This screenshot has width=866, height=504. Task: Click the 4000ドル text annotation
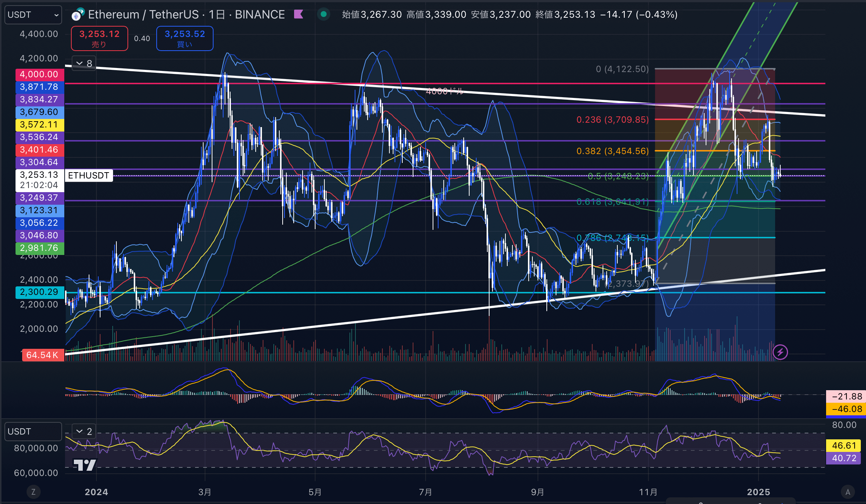[x=444, y=91]
